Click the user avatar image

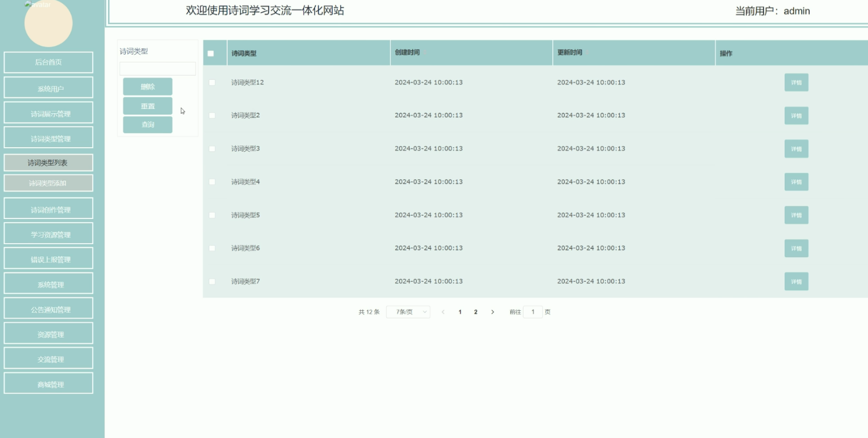coord(48,23)
